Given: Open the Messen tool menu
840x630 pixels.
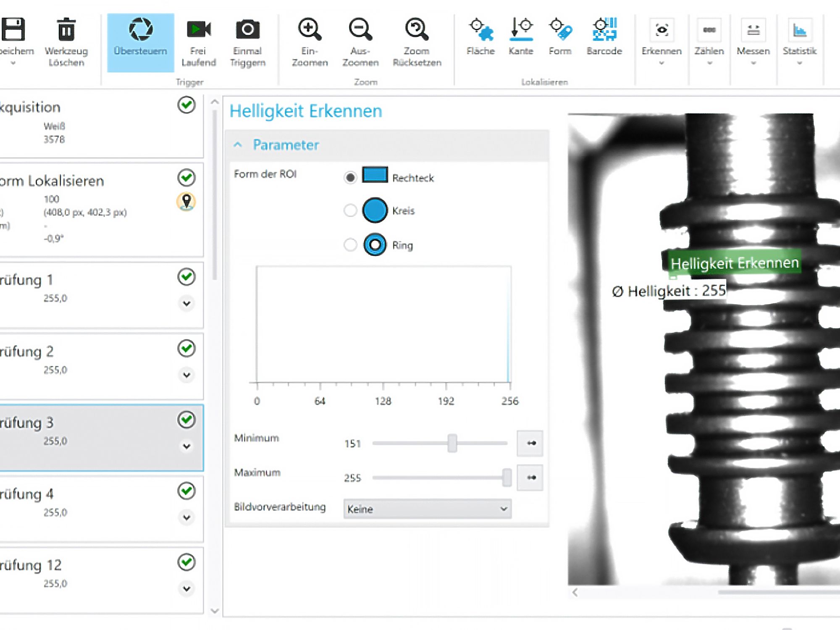Looking at the screenshot, I should coord(753,42).
